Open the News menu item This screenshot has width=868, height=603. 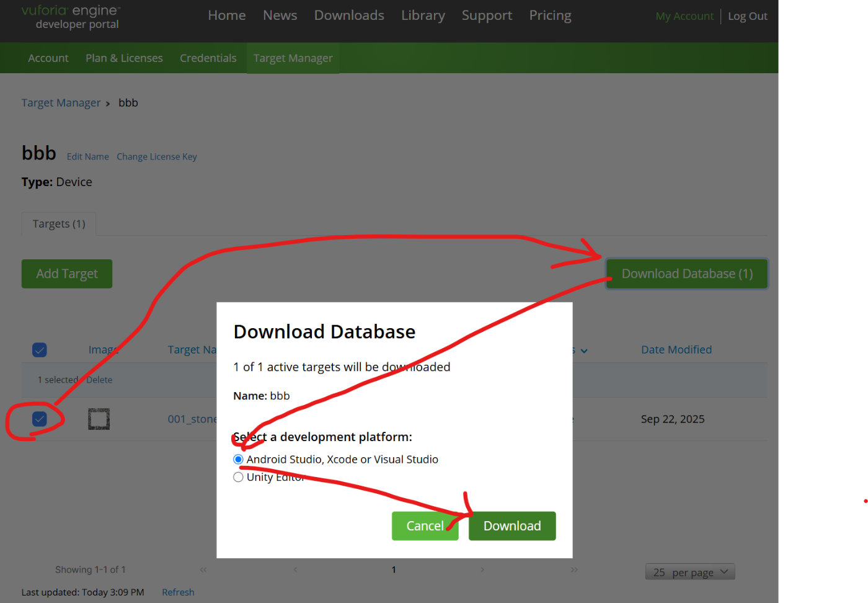click(x=280, y=16)
